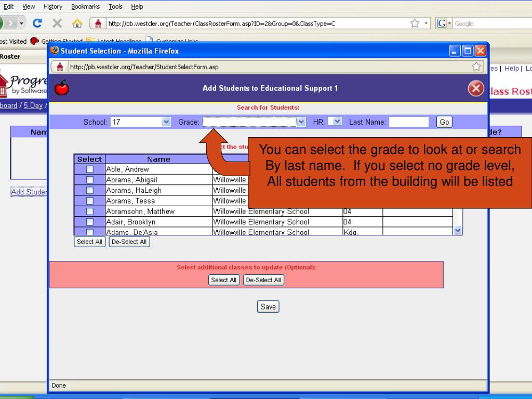The width and height of the screenshot is (532, 399).
Task: Click the popup URL address field
Action: coord(270,67)
